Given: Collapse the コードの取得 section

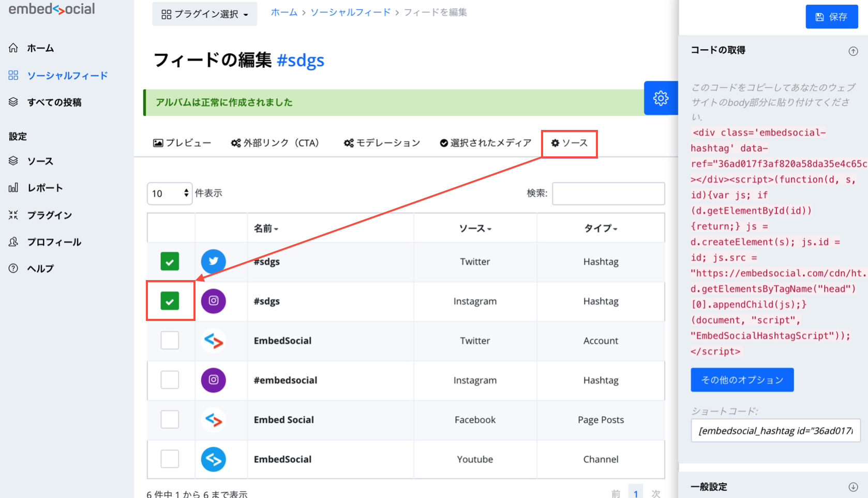Looking at the screenshot, I should (x=853, y=51).
